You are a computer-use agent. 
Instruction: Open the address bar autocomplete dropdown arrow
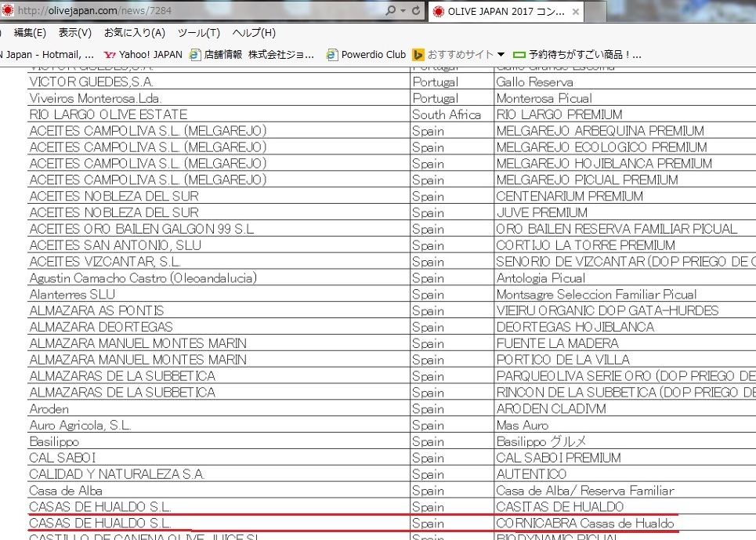click(x=403, y=11)
